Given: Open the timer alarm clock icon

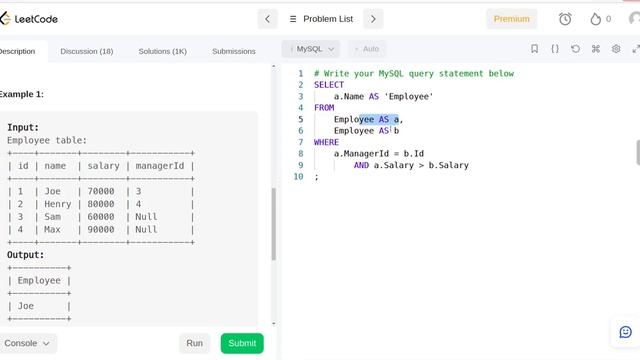Looking at the screenshot, I should [x=565, y=19].
